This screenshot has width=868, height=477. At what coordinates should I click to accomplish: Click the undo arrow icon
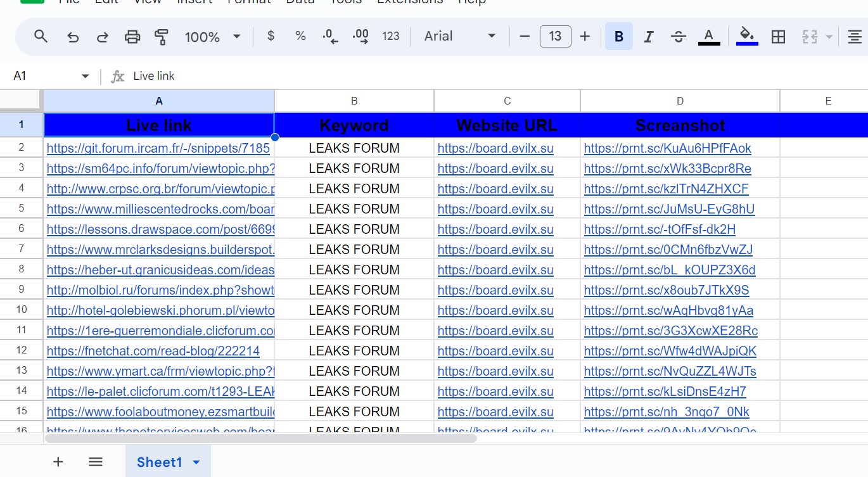pyautogui.click(x=73, y=37)
